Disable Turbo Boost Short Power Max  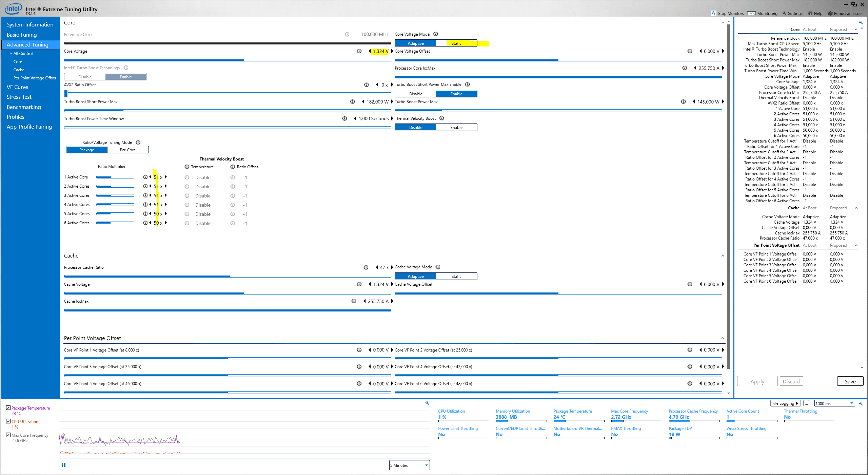(416, 94)
